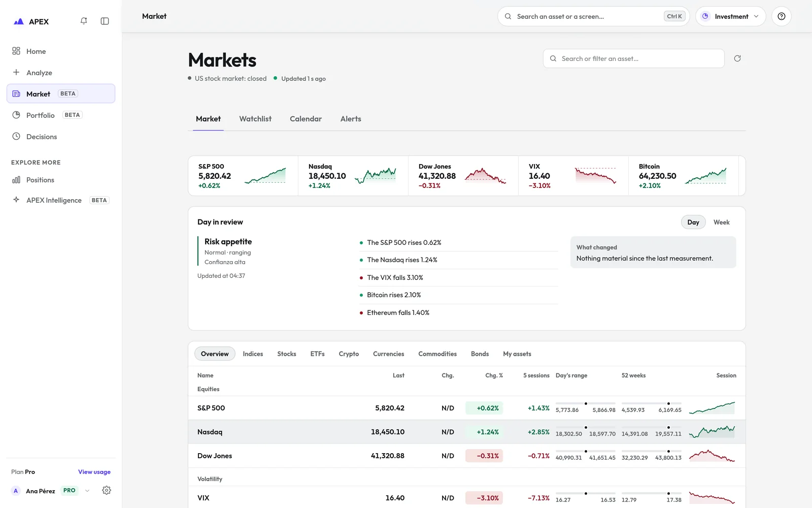812x508 pixels.
Task: Open Bitcoin summary card chart
Action: tap(705, 176)
